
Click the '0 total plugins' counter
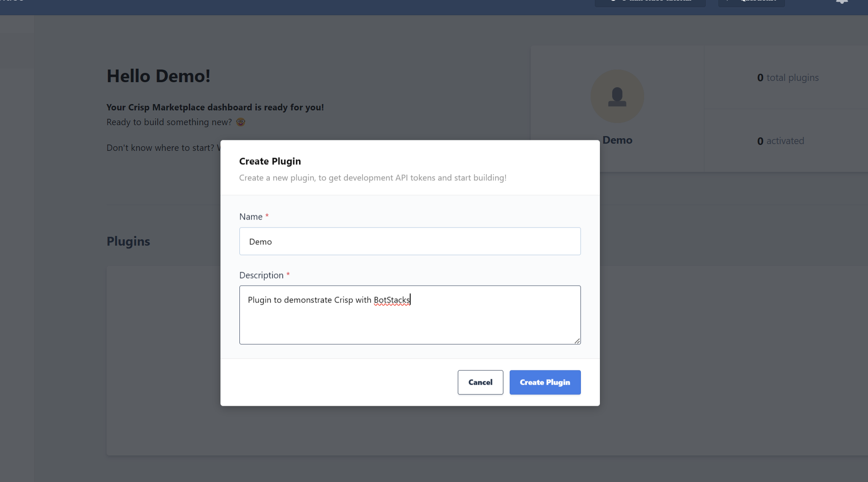(787, 78)
